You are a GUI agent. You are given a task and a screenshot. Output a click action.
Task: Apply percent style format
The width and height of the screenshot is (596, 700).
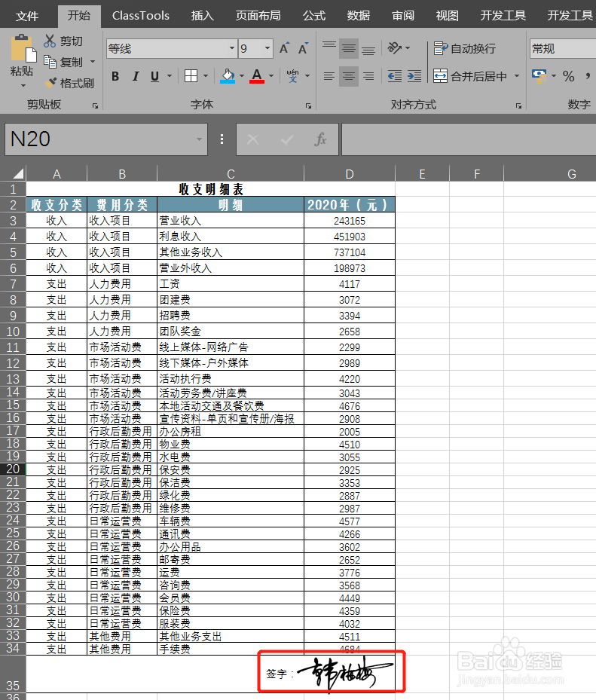tap(568, 76)
